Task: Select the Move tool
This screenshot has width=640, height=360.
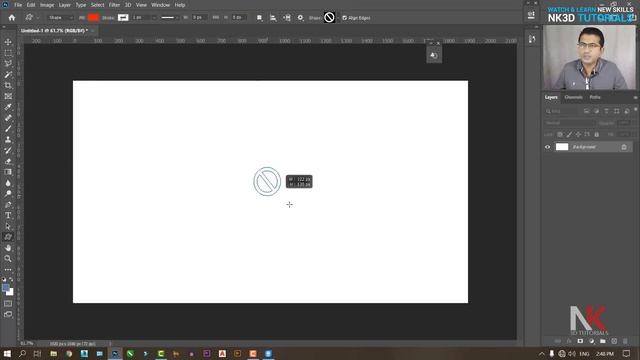Action: [8, 42]
